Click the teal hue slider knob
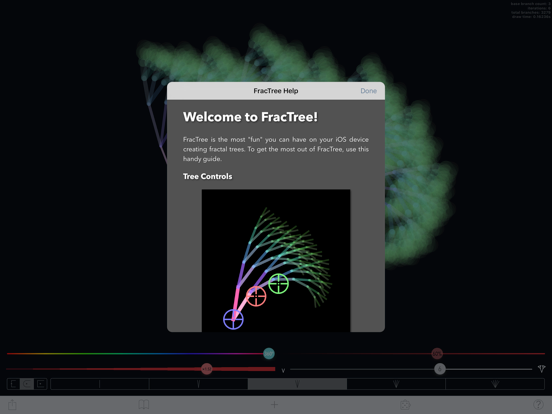552x414 pixels. 269,353
